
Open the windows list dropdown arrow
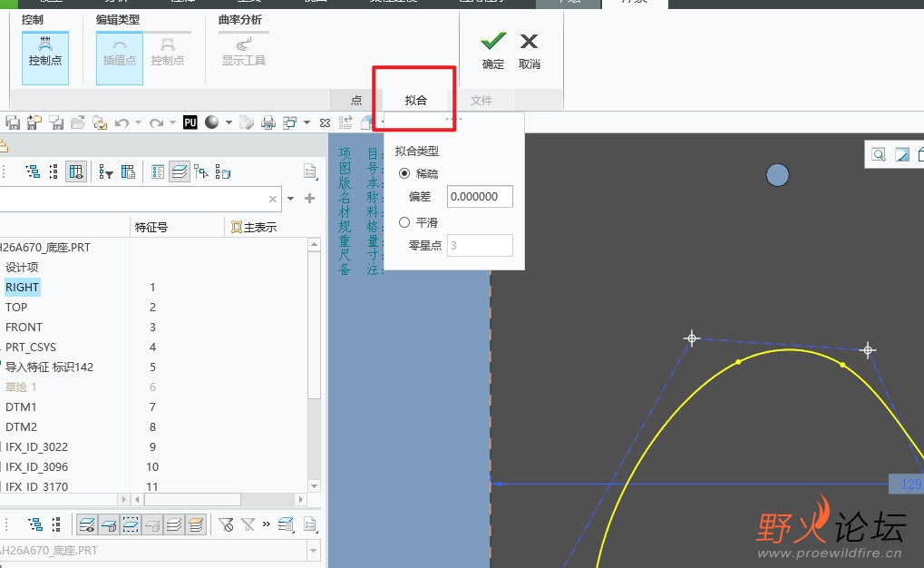[x=306, y=122]
